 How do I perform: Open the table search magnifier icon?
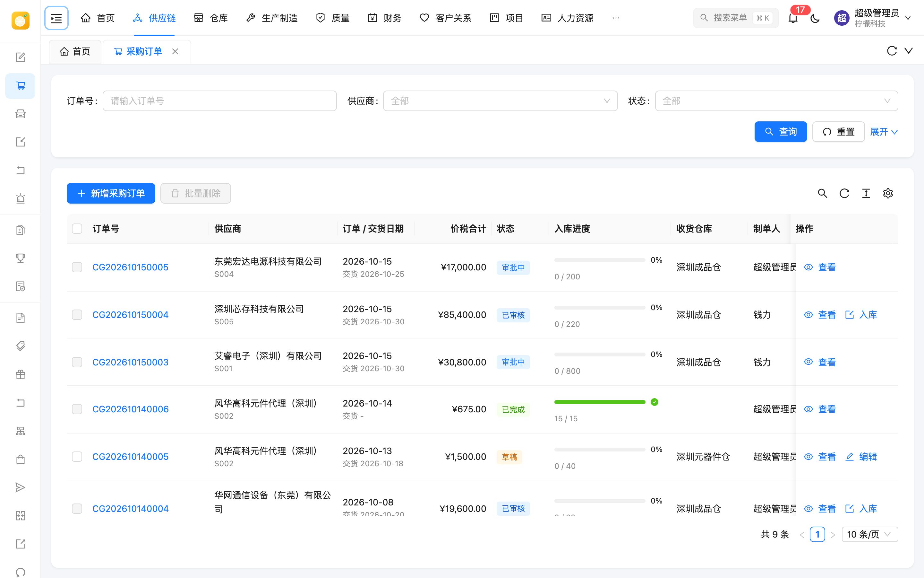click(822, 193)
